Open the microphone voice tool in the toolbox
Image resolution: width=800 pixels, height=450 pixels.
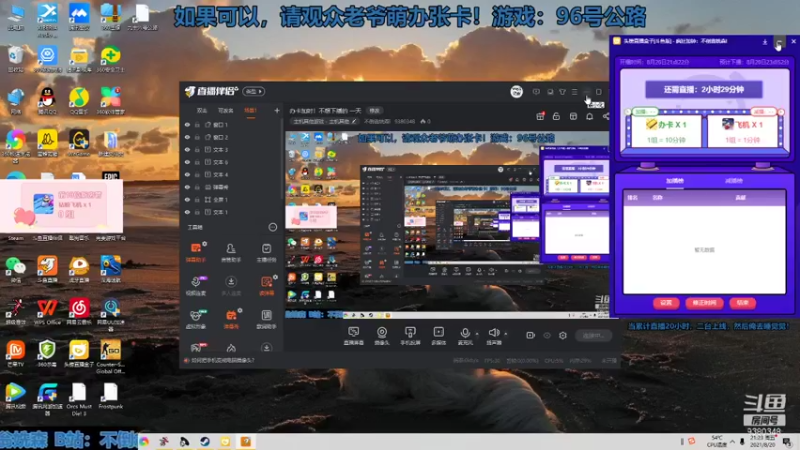point(196,286)
